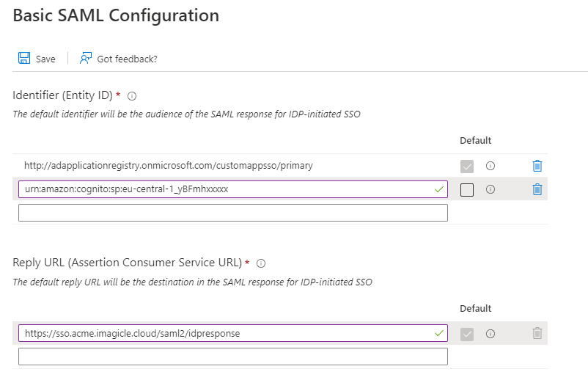Show info tooltip for Identifier (Entity ID)
Screen dimensions: 588x391
point(132,95)
